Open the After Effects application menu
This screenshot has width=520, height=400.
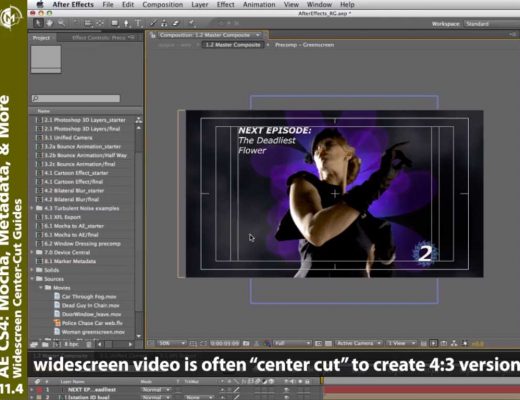[x=73, y=4]
